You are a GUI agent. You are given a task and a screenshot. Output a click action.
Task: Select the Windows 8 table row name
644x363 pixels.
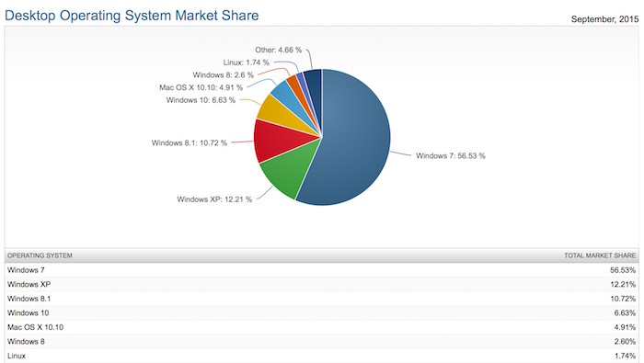click(26, 342)
